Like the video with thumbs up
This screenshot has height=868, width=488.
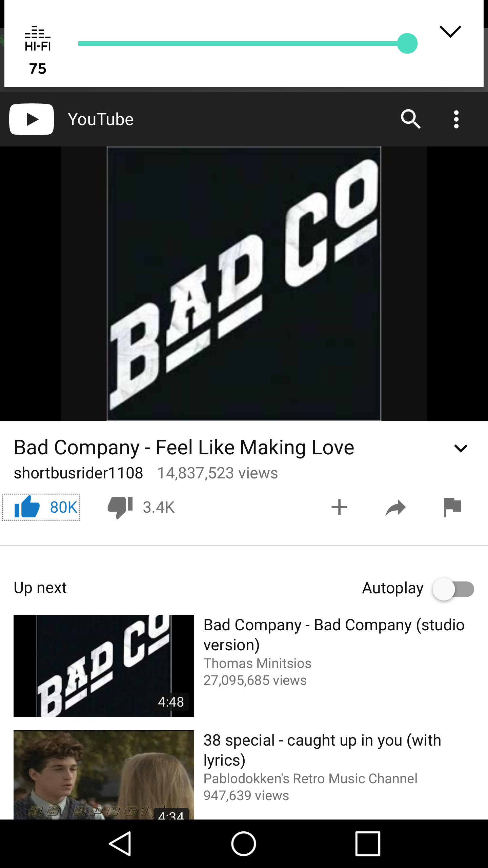click(x=41, y=507)
